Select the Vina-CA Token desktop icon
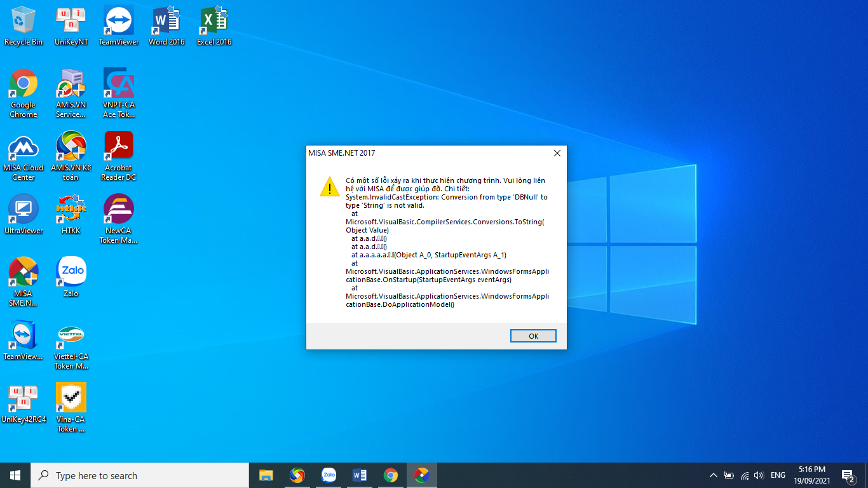The height and width of the screenshot is (488, 868). point(71,408)
